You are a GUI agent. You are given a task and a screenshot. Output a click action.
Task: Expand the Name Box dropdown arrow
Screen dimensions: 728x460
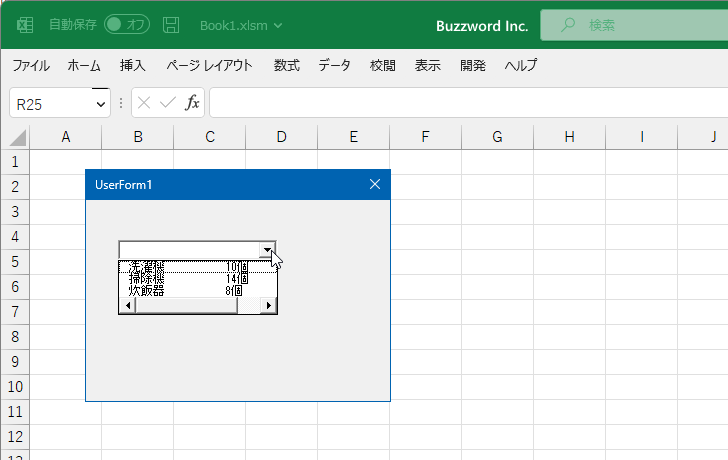pos(100,104)
